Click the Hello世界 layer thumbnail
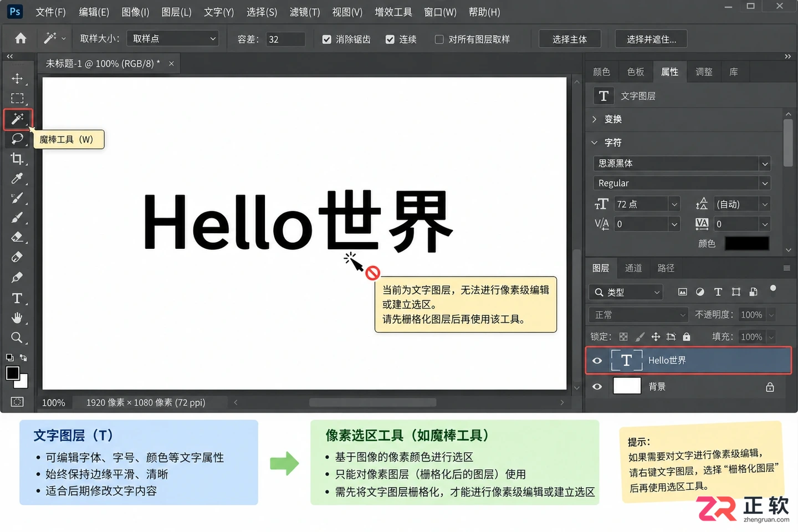The height and width of the screenshot is (532, 798). (x=626, y=361)
